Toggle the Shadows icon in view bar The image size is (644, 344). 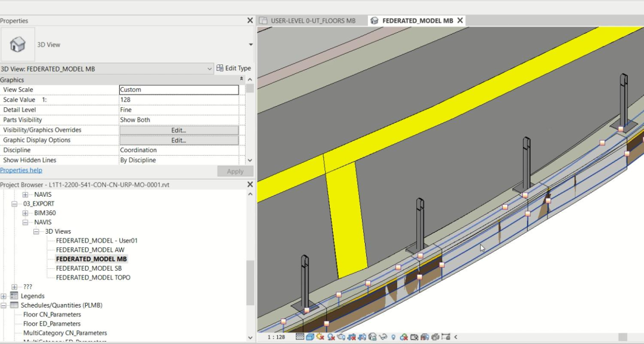click(x=331, y=337)
